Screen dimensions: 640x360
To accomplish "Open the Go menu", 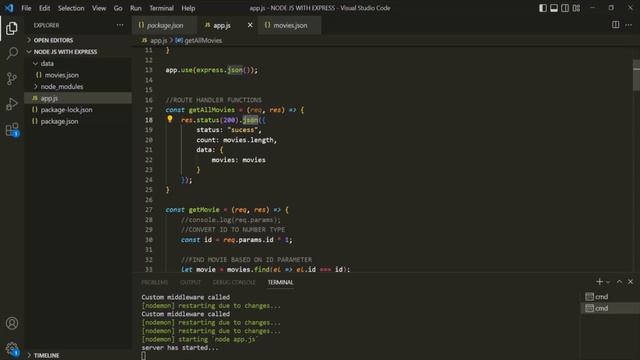I will point(118,8).
